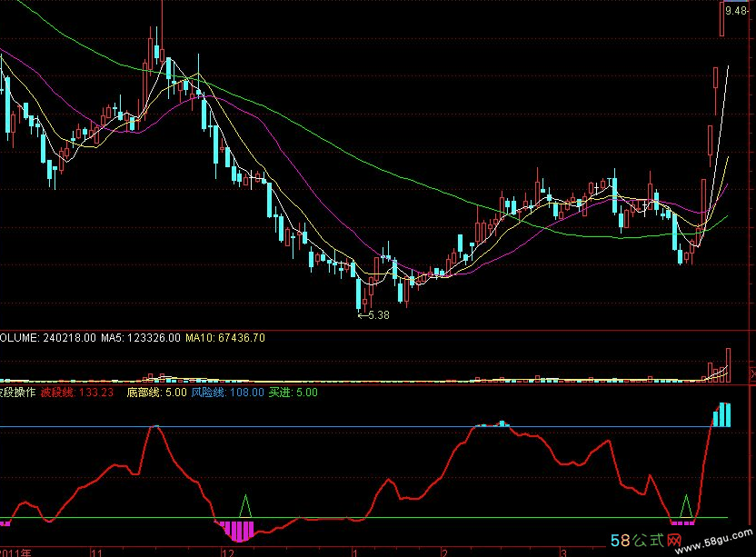Select month 3 on the time axis
Screen dimensions: 756x557
[x=563, y=552]
